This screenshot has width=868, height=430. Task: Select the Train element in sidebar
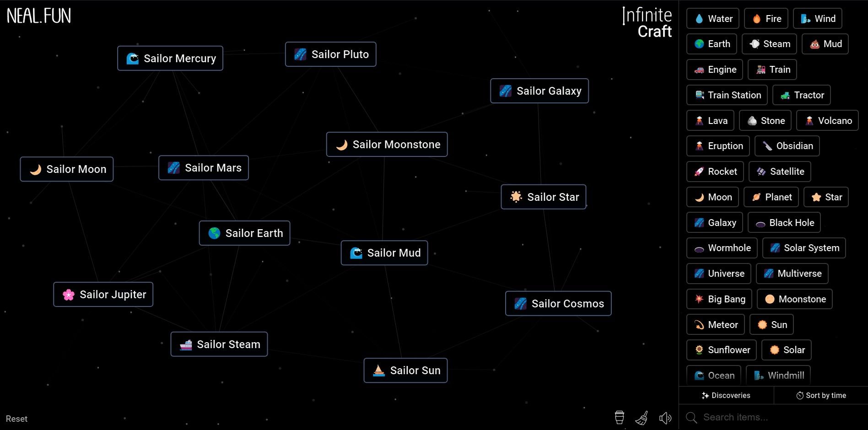tap(773, 70)
